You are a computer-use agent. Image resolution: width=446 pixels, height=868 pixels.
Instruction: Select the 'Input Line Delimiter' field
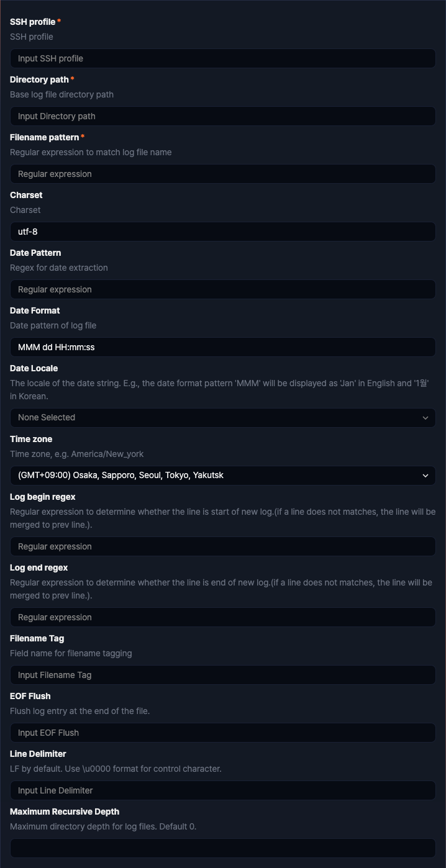pos(222,790)
